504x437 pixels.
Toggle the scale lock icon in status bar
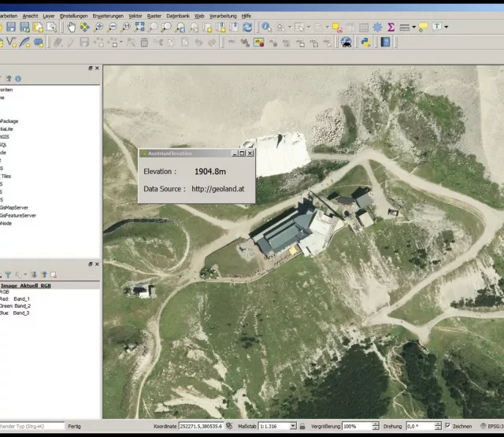pos(302,426)
